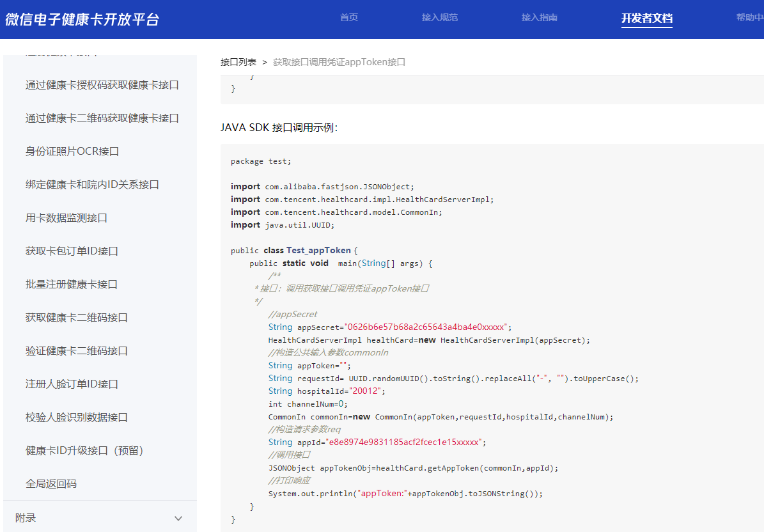The width and height of the screenshot is (764, 532).
Task: Select the 开发者文档 tab
Action: click(647, 17)
